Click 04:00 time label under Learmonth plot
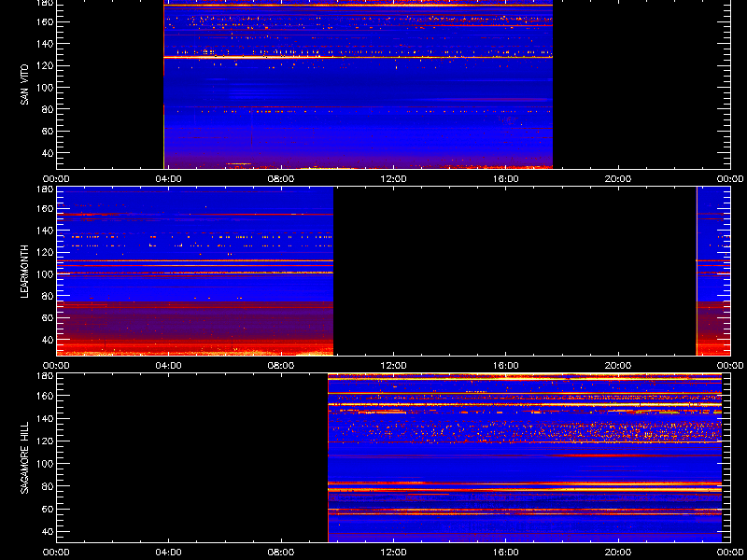The width and height of the screenshot is (747, 560). [x=169, y=366]
